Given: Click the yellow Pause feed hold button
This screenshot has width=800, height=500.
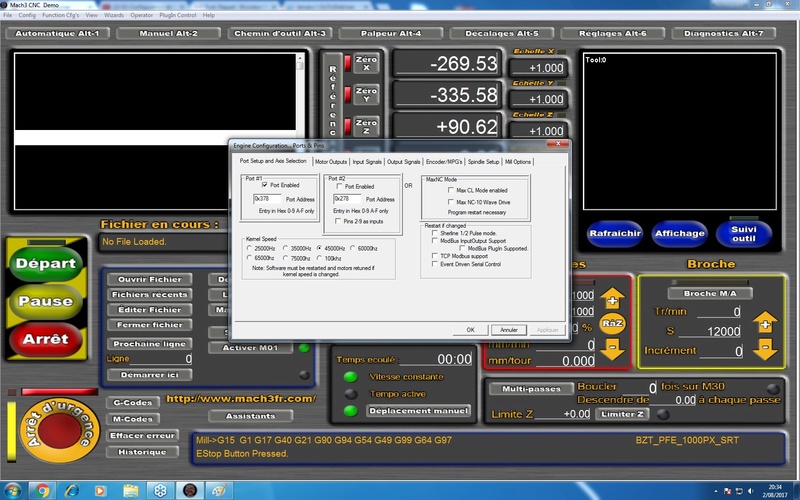Looking at the screenshot, I should (45, 301).
